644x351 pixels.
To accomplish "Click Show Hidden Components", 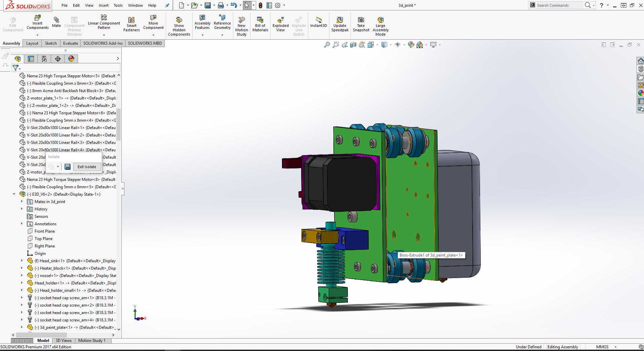I will [x=179, y=26].
